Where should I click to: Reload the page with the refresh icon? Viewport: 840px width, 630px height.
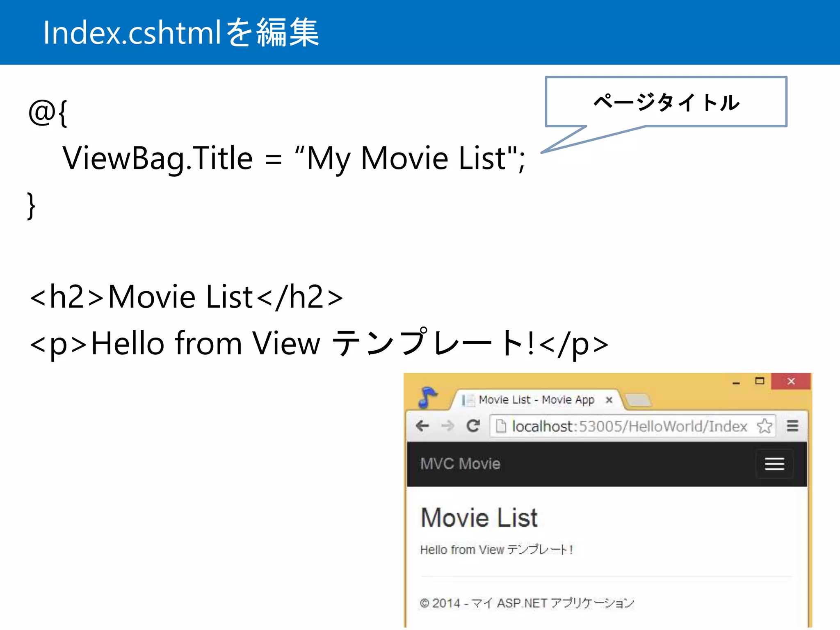[473, 426]
